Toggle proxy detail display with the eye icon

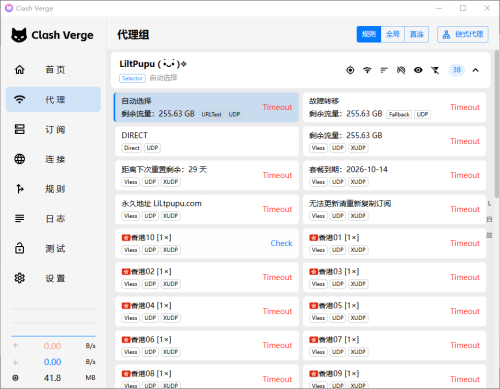[418, 70]
